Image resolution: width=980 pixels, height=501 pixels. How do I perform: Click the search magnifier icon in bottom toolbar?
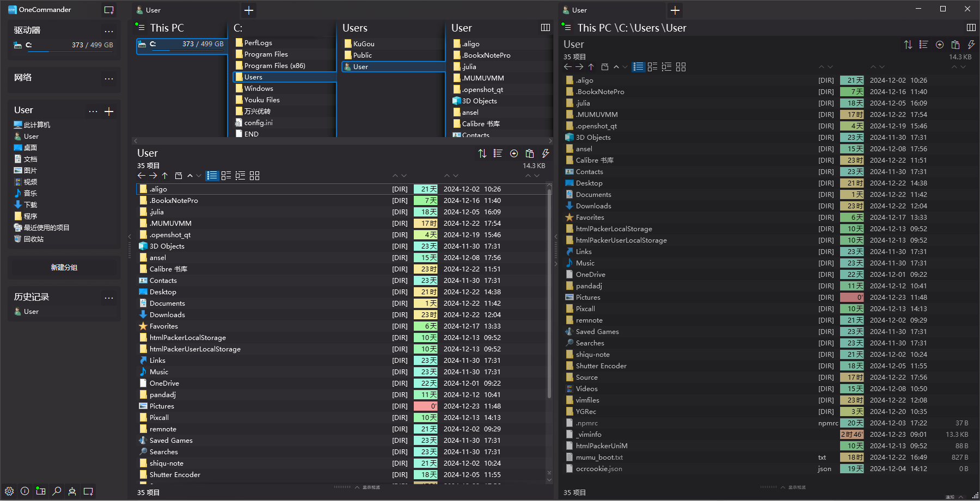[57, 491]
